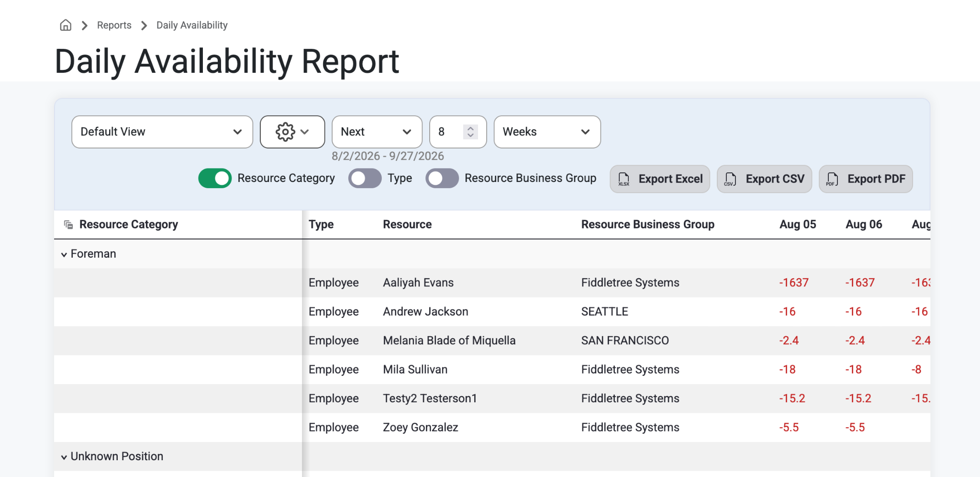The width and height of the screenshot is (980, 477).
Task: Click the period count input showing 8
Action: tap(458, 132)
